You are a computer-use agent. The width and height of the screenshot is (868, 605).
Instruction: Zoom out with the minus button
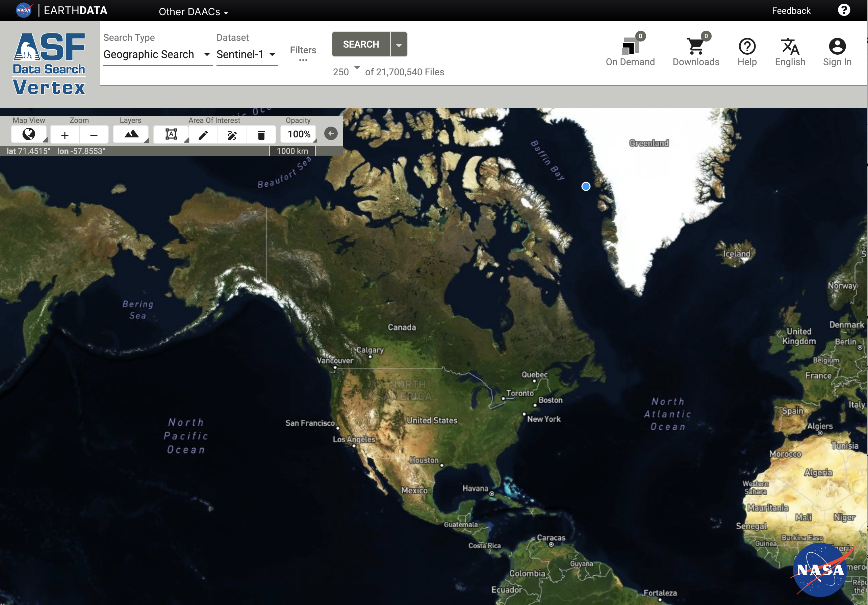94,135
